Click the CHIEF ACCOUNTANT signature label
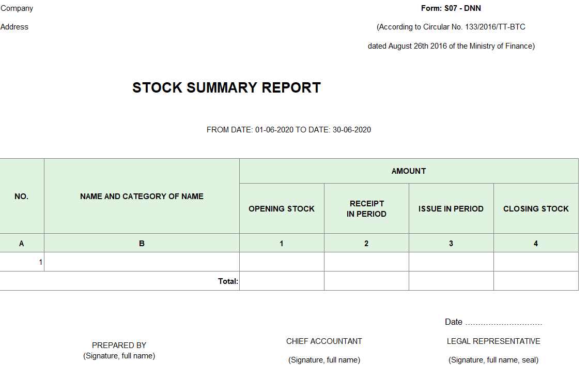This screenshot has height=392, width=588. coord(324,341)
